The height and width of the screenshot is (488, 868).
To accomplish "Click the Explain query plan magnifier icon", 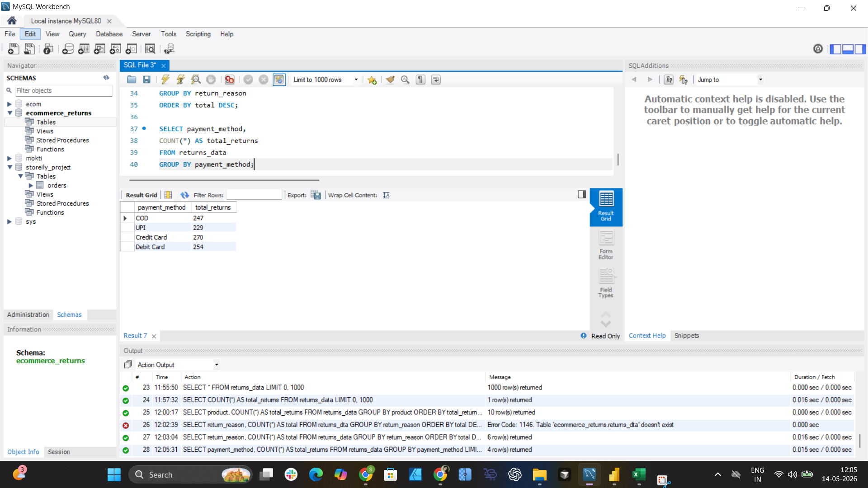I will [x=196, y=80].
